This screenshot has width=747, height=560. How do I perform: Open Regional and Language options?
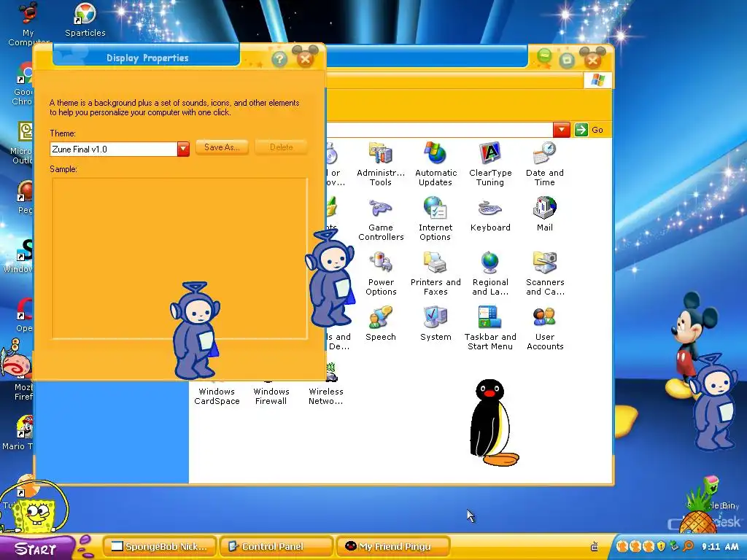490,273
